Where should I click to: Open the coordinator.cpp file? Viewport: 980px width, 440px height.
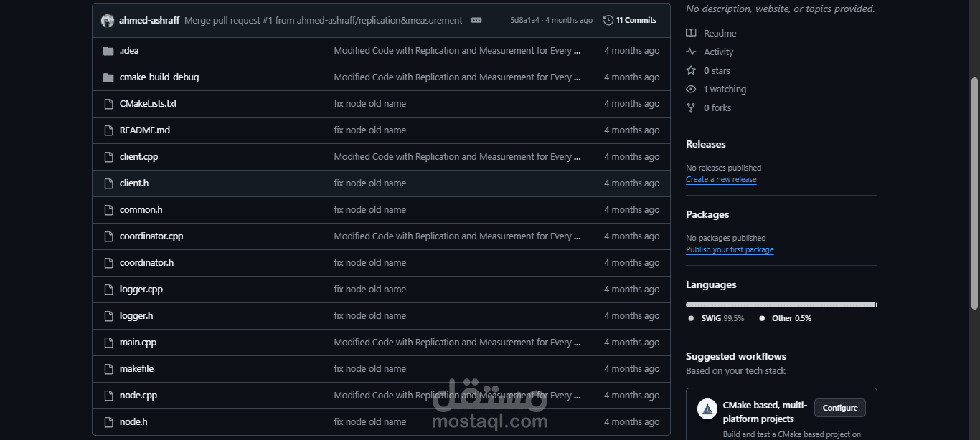[x=151, y=236]
